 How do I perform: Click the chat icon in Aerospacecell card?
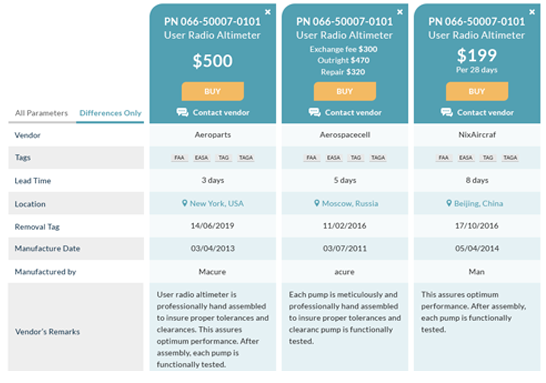tap(314, 112)
